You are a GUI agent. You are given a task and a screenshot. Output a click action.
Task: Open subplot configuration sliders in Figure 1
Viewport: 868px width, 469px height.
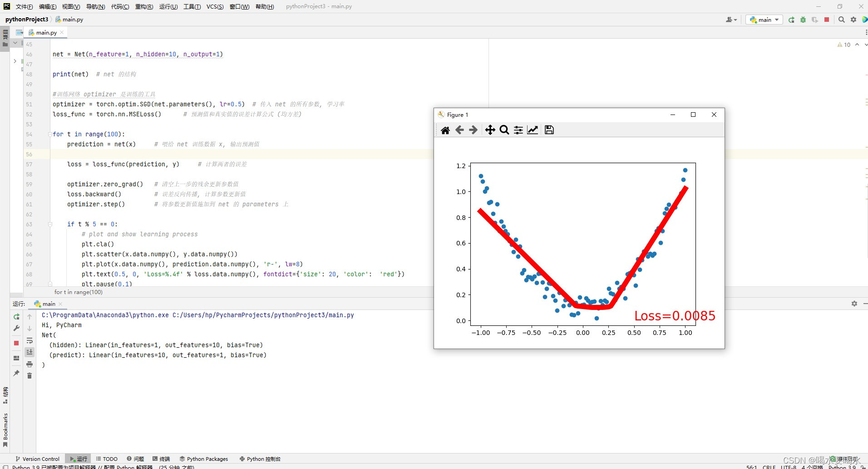(x=518, y=130)
